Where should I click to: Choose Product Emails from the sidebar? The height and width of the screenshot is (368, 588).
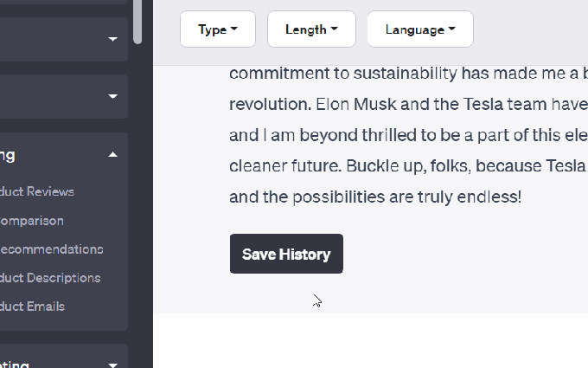[x=33, y=306]
